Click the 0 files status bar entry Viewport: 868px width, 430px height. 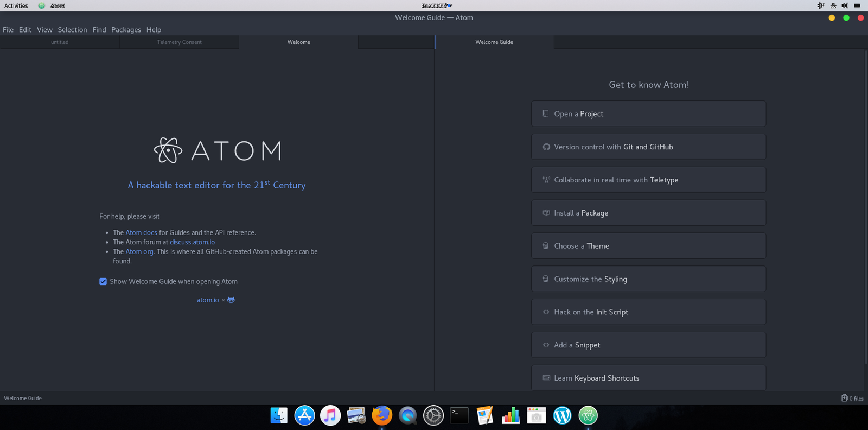point(852,398)
